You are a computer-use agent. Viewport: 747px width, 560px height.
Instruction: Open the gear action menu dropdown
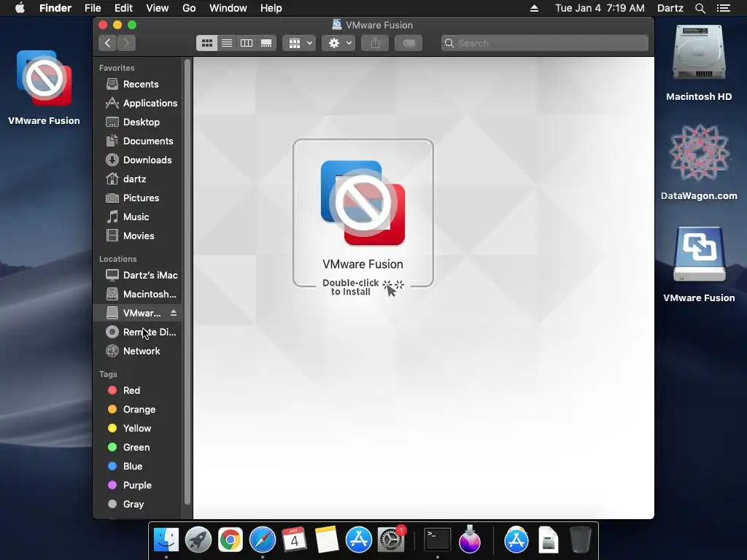click(338, 43)
